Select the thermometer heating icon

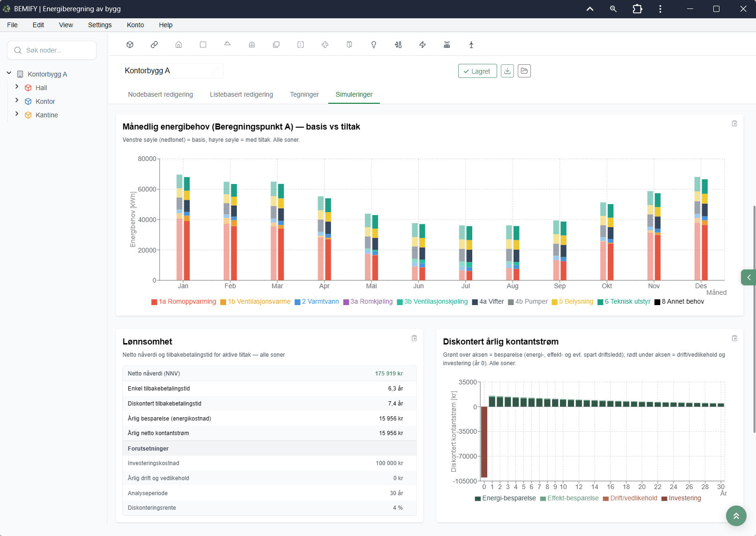click(x=398, y=45)
